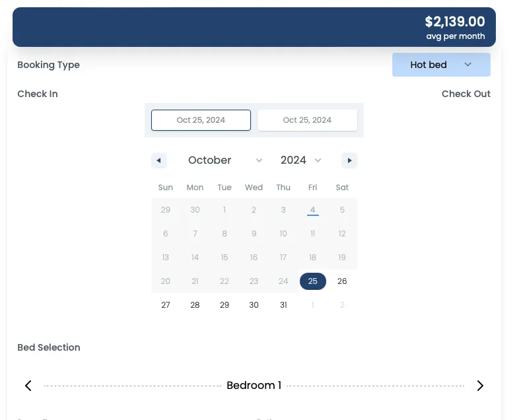Screen dimensions: 521x420
Task: Choose October 31 on the calendar
Action: coord(283,305)
